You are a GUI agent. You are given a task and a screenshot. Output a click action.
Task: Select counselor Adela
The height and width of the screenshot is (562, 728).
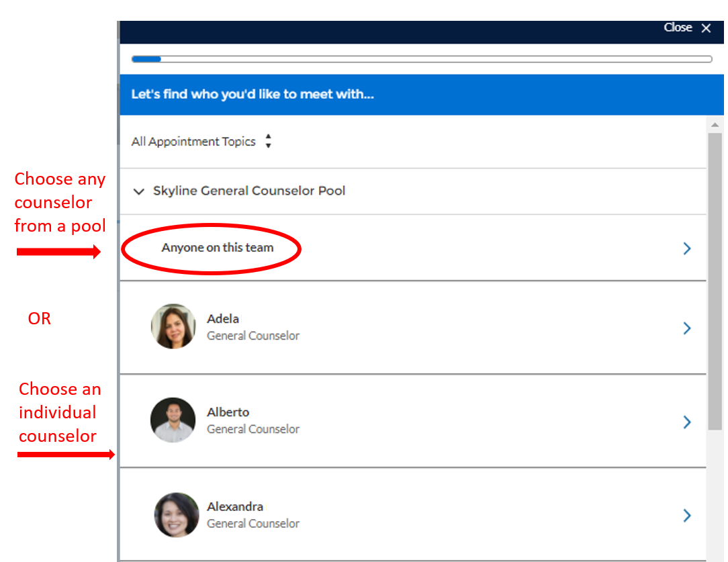coord(413,328)
